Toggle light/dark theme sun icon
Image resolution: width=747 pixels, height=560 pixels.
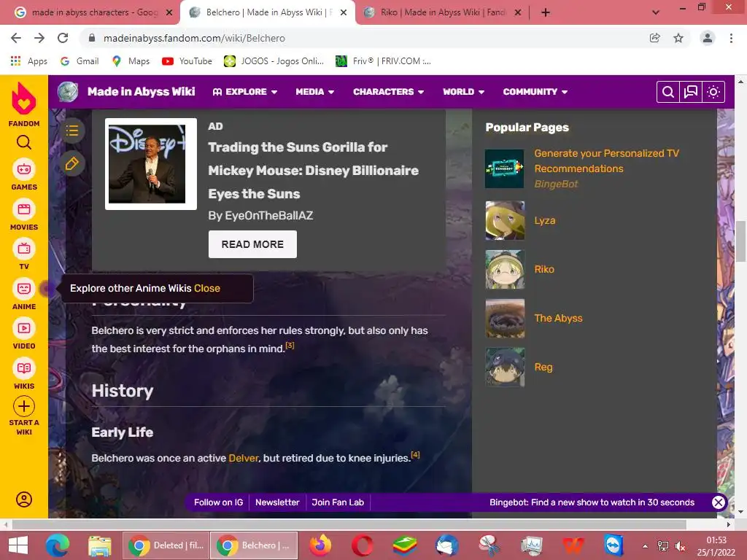pos(713,92)
